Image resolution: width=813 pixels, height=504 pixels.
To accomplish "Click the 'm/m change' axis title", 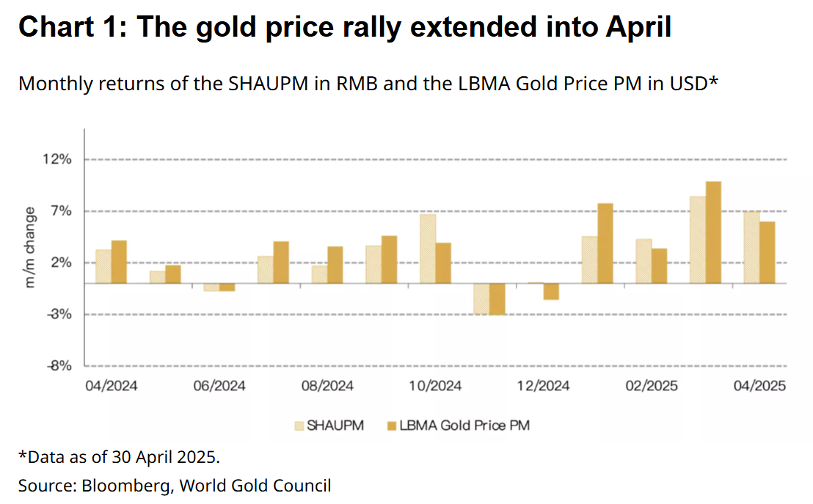I will (29, 247).
